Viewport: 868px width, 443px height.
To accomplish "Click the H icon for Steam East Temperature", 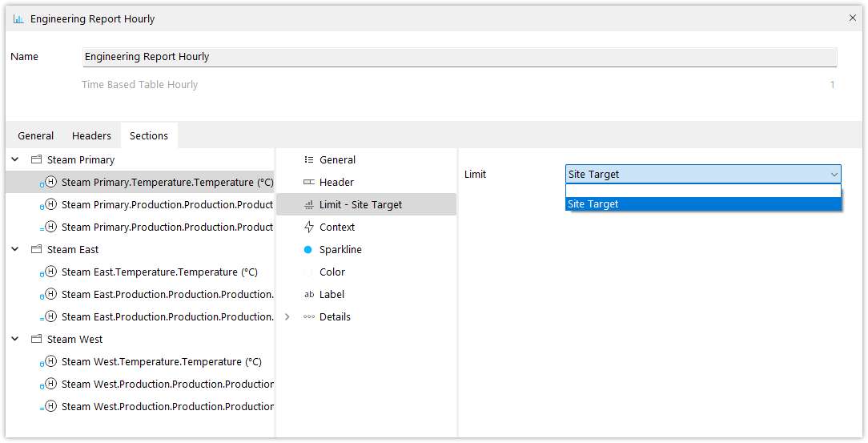I will tap(50, 272).
